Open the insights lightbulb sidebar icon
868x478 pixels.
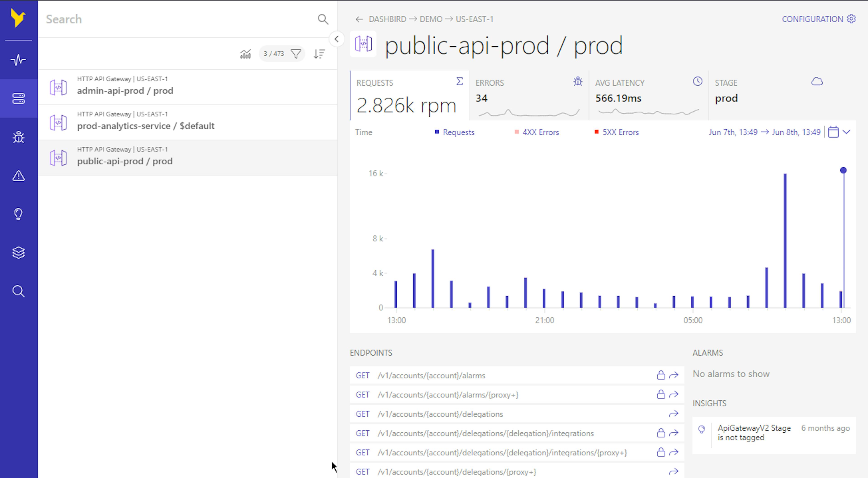(19, 214)
